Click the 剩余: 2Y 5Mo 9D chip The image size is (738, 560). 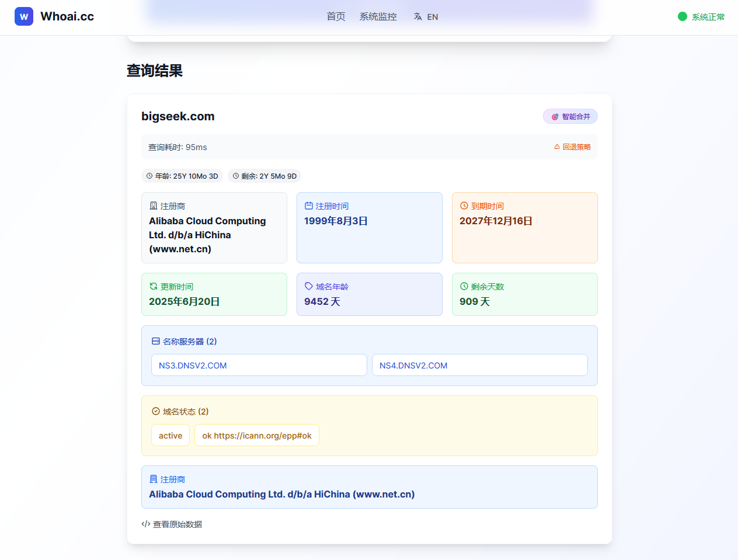click(x=264, y=176)
